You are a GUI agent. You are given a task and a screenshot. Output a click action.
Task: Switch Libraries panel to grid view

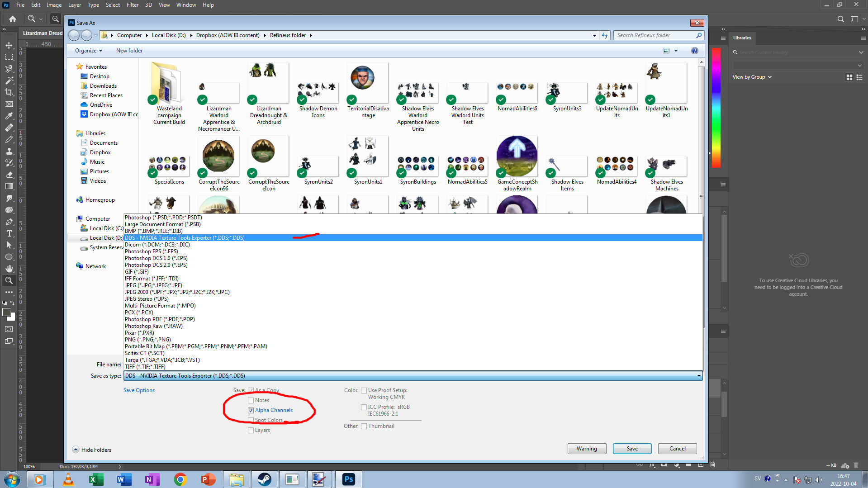tap(849, 77)
